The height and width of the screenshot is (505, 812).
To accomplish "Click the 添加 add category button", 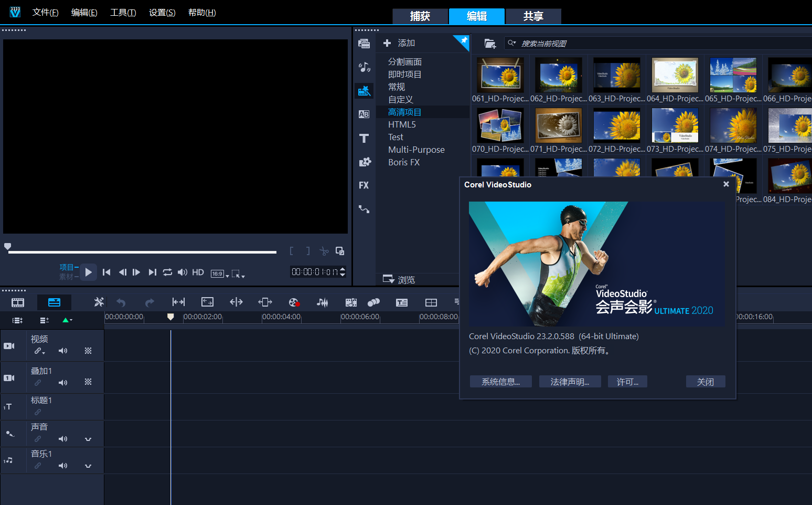I will (399, 43).
